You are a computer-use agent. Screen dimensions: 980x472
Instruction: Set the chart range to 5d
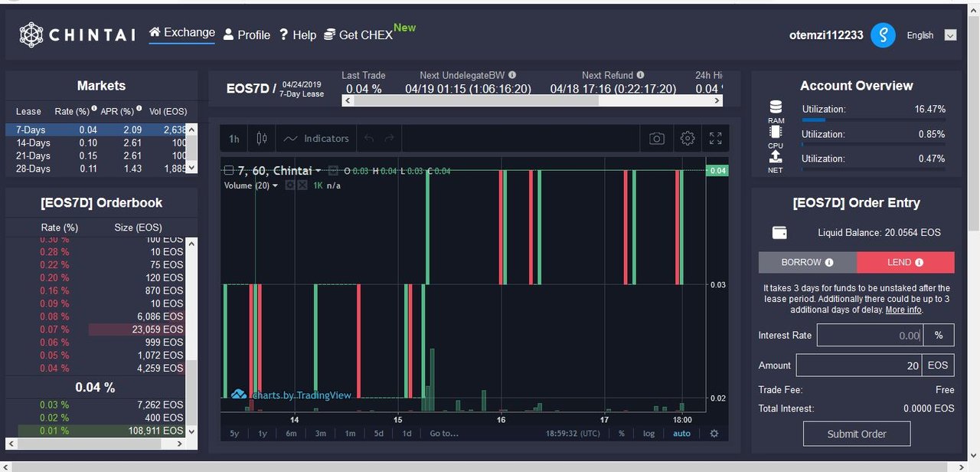[379, 434]
